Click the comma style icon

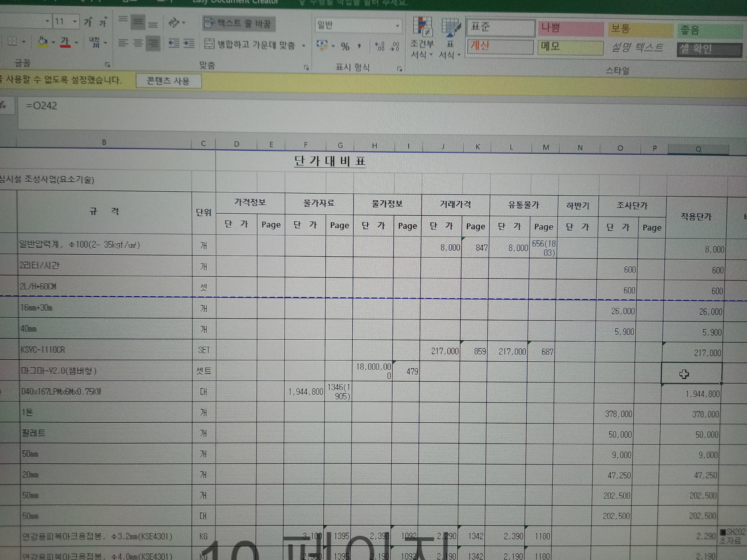point(359,46)
